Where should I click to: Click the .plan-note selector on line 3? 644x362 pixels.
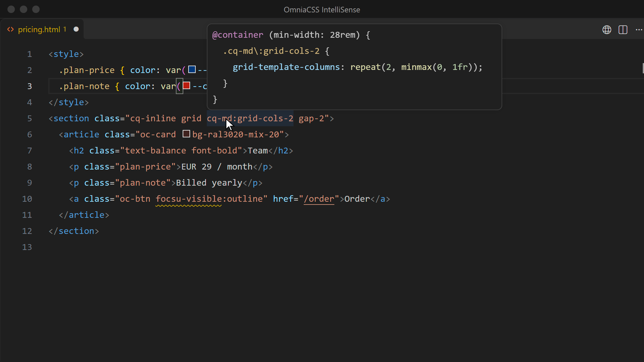click(84, 86)
